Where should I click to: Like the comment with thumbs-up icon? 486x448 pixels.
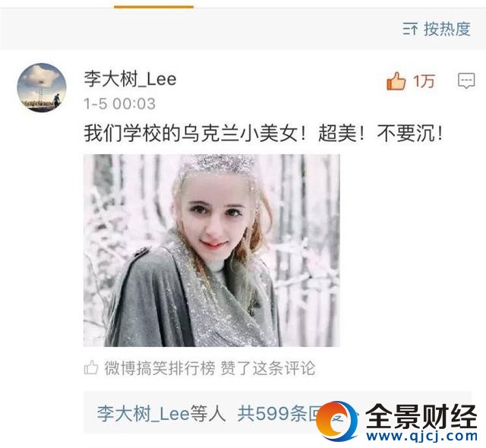[396, 81]
